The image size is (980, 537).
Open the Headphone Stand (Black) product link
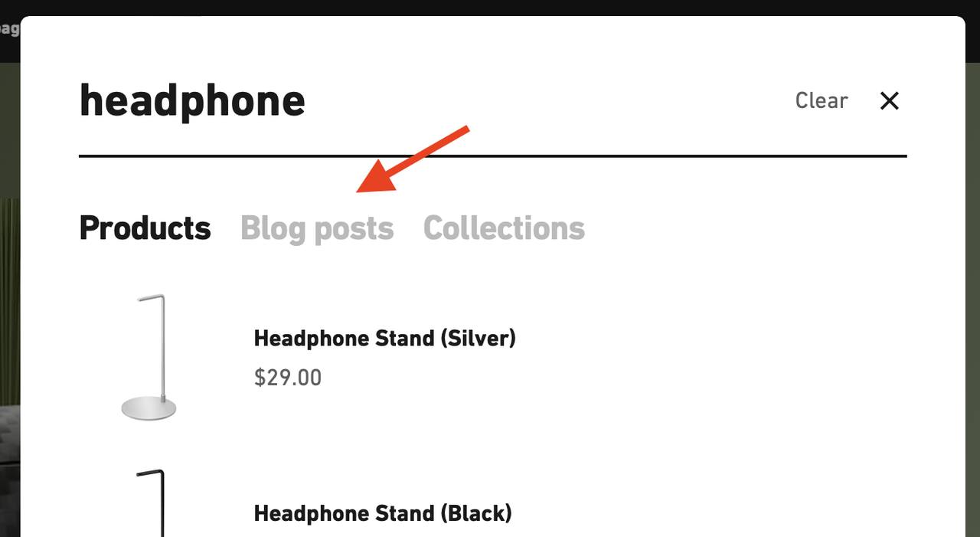coord(383,513)
